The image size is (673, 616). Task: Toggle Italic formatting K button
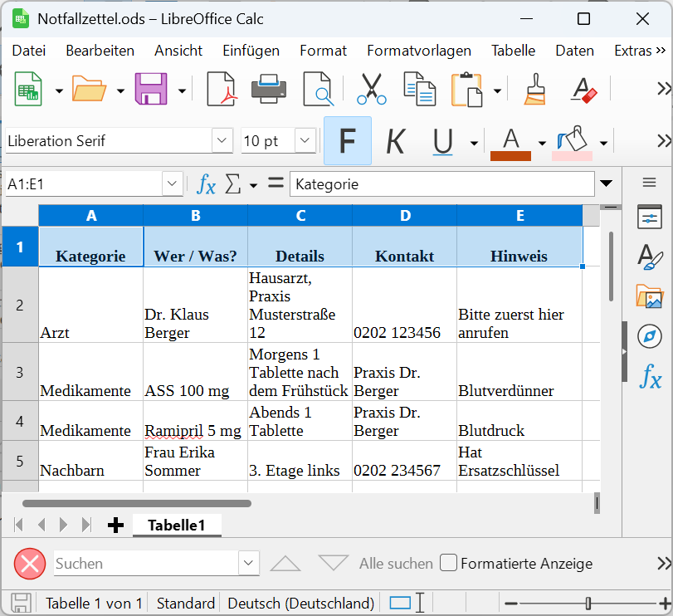(x=395, y=141)
